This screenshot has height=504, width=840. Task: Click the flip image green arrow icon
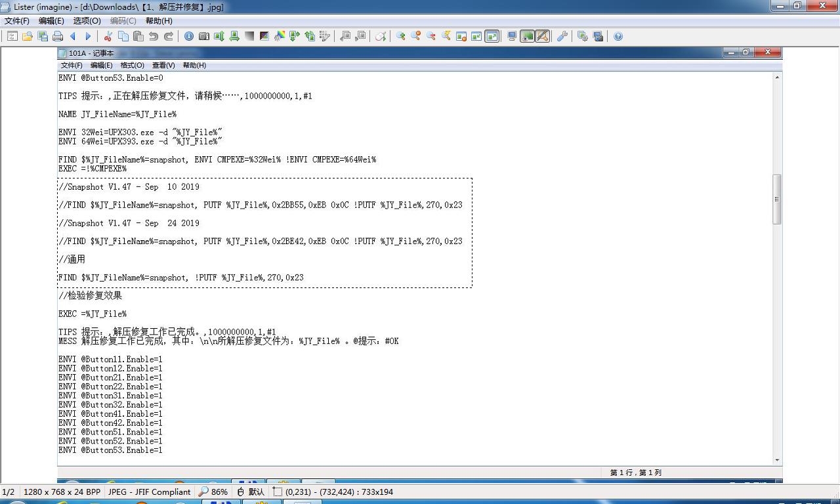(x=294, y=36)
